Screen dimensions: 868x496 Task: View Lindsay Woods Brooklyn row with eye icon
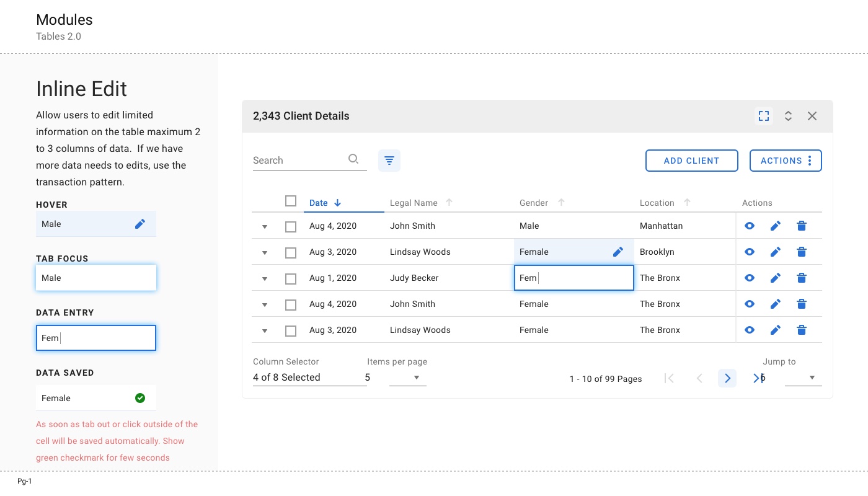click(x=749, y=252)
